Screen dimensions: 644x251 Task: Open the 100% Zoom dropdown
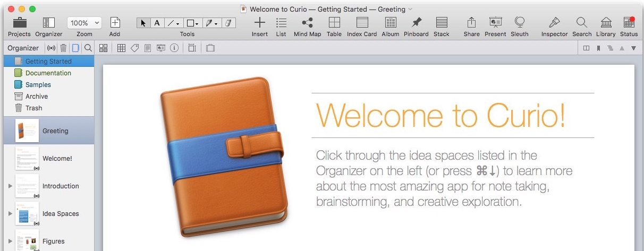[84, 23]
